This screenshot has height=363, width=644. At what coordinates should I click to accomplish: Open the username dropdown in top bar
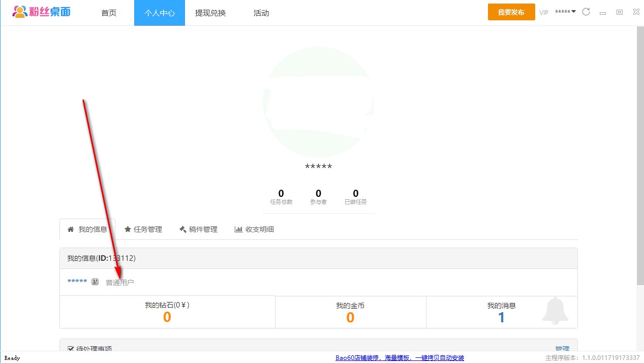[x=565, y=12]
